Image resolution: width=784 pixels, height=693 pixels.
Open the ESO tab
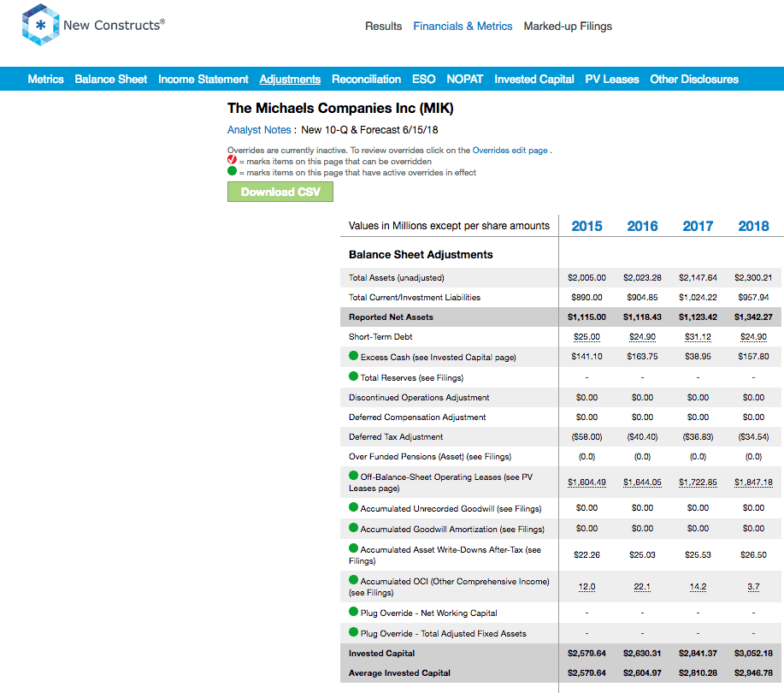coord(423,79)
